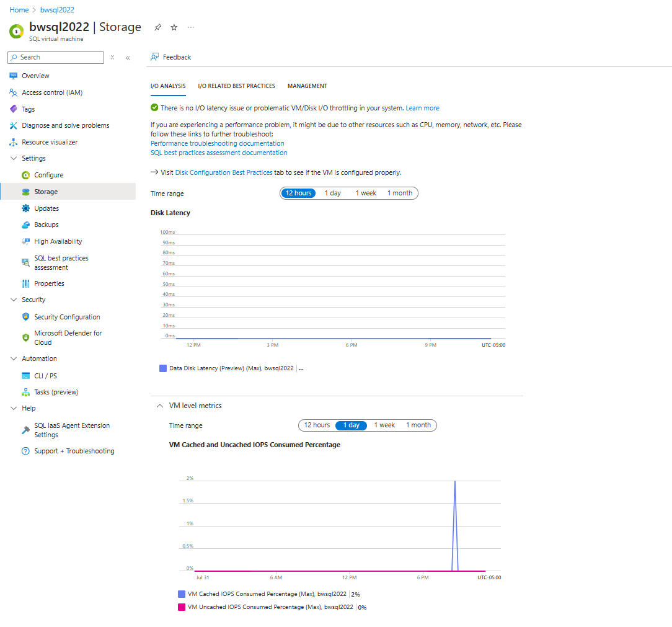This screenshot has height=627, width=672.
Task: Click the Tags icon
Action: point(13,109)
